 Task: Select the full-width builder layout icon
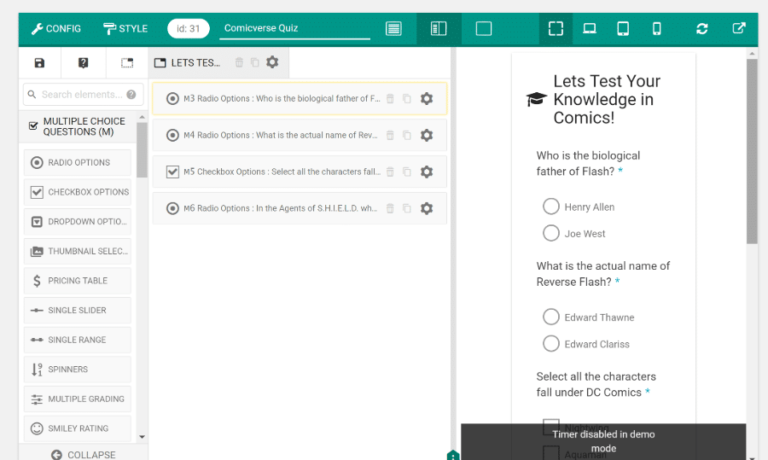click(x=393, y=28)
